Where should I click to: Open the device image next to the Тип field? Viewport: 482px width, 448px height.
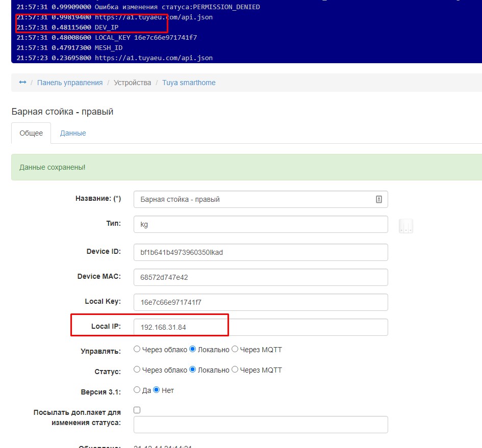[406, 225]
